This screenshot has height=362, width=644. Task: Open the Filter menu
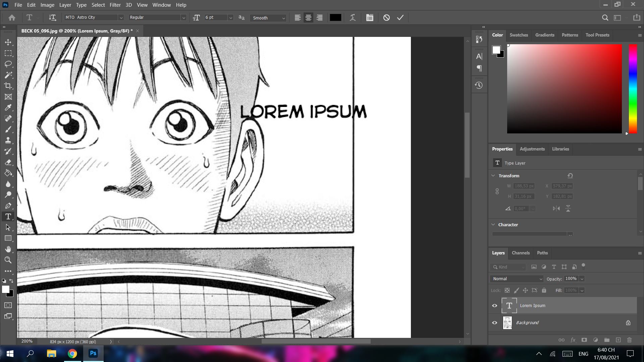(115, 5)
